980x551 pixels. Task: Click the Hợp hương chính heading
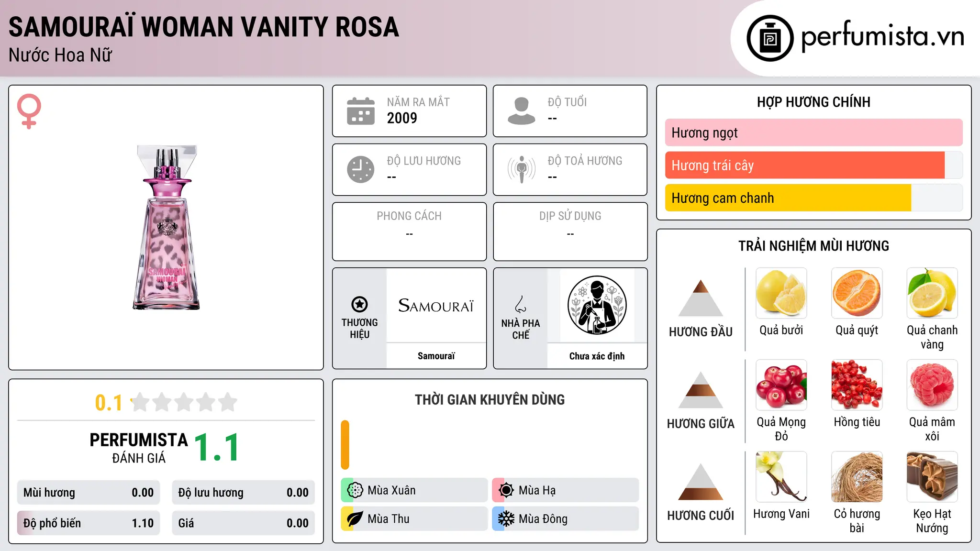[x=813, y=102]
